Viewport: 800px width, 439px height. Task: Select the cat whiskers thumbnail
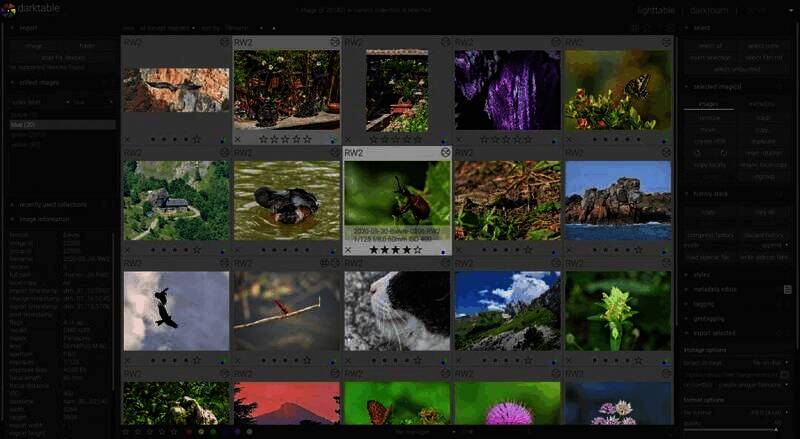click(x=398, y=310)
